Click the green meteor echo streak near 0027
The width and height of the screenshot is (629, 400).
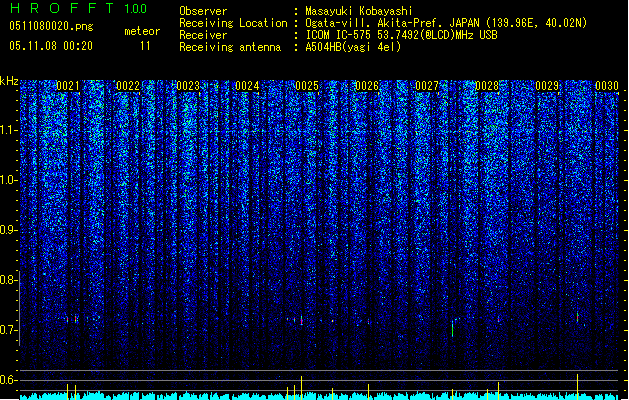pos(452,329)
